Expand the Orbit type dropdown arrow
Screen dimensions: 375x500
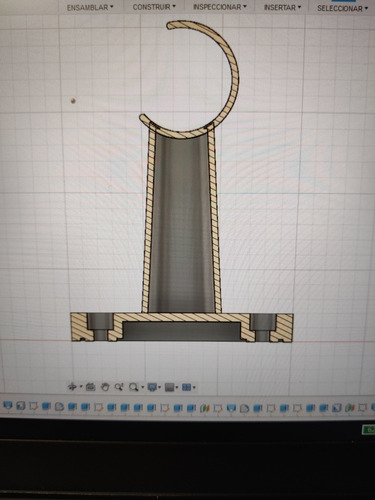81,387
